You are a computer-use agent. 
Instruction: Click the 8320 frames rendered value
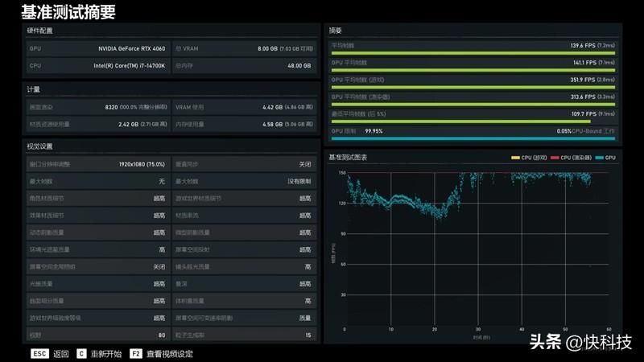(111, 107)
